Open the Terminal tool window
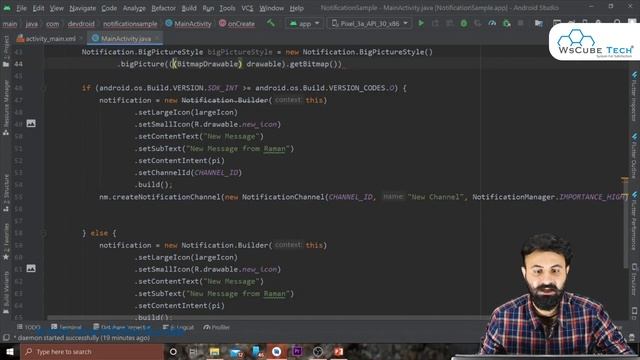The image size is (640, 360). click(x=67, y=327)
